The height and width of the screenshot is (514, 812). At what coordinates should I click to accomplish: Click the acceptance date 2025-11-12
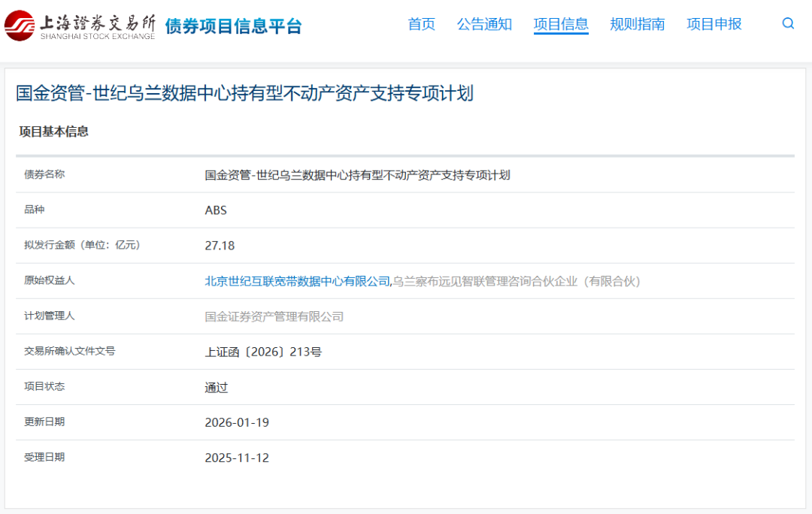(235, 457)
